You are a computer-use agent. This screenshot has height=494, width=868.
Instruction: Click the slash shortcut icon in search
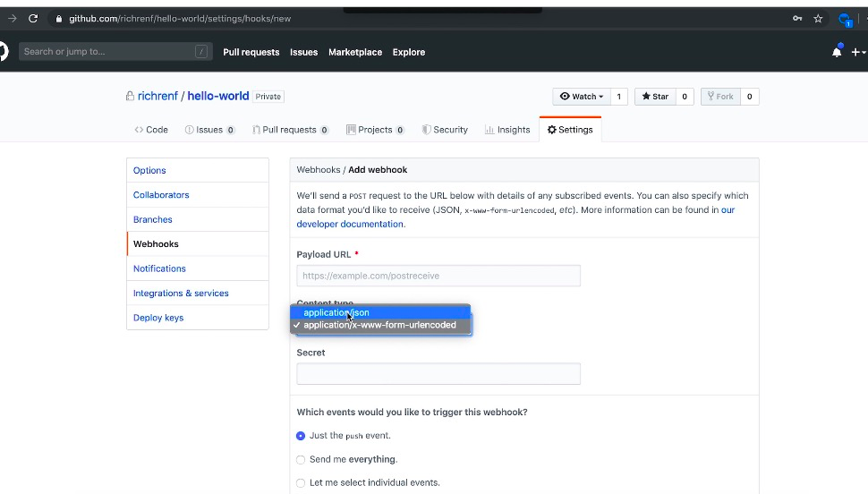(201, 52)
